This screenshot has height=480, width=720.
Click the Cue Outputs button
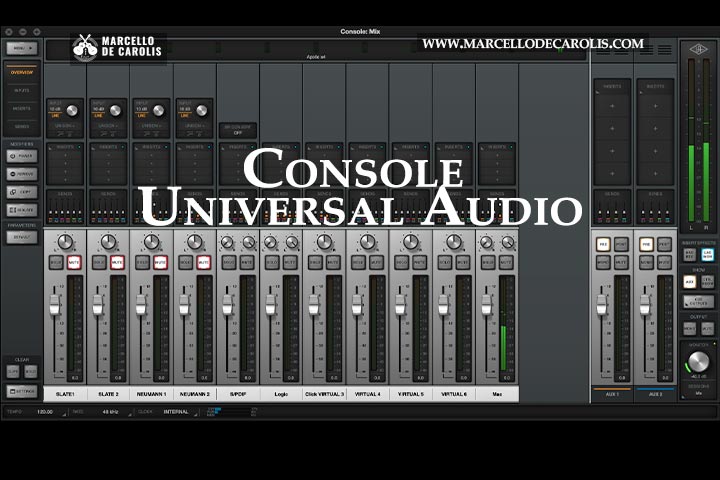(x=698, y=301)
